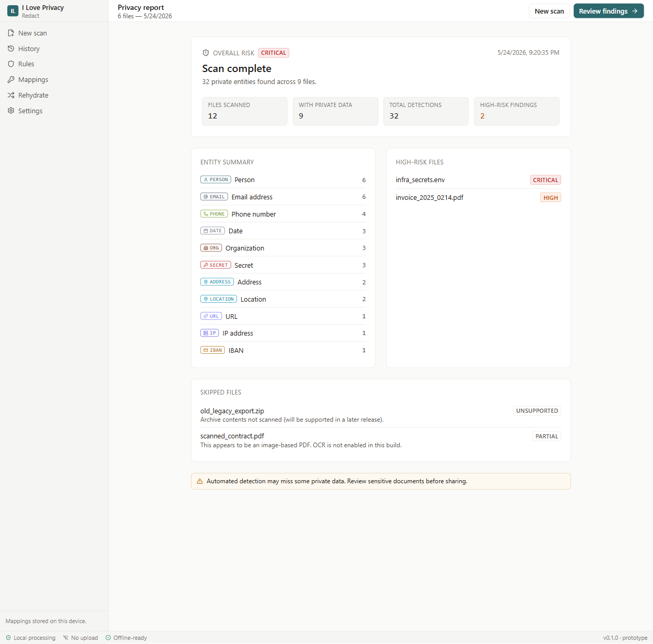This screenshot has width=653, height=644.
Task: Click the IP entity tag
Action: [x=210, y=333]
